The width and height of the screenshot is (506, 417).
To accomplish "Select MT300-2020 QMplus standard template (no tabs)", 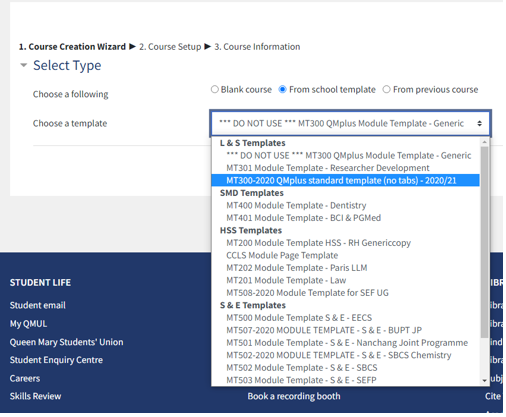I will tap(346, 180).
